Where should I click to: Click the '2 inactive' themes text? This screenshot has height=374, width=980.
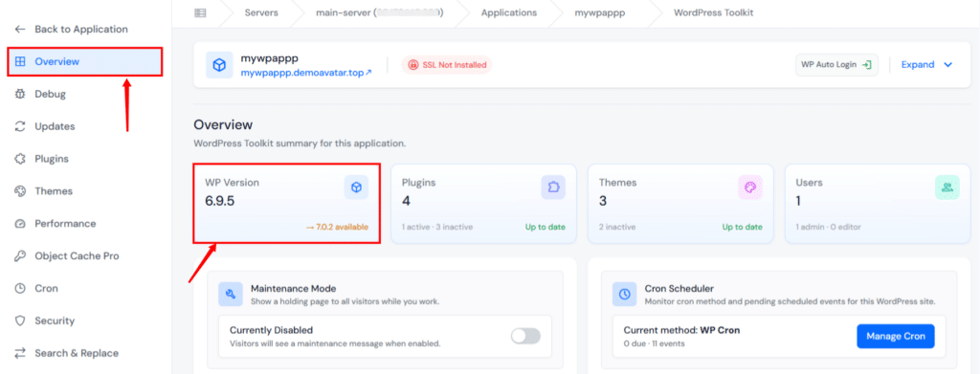click(617, 228)
